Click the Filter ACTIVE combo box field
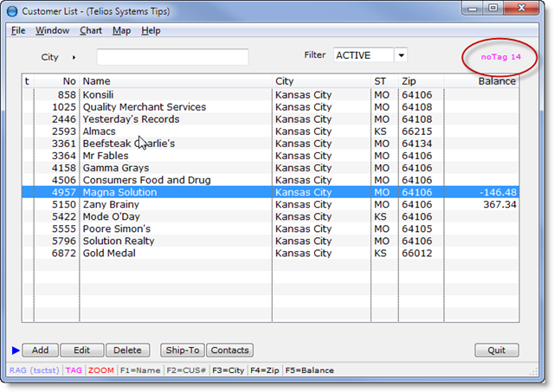 [363, 55]
